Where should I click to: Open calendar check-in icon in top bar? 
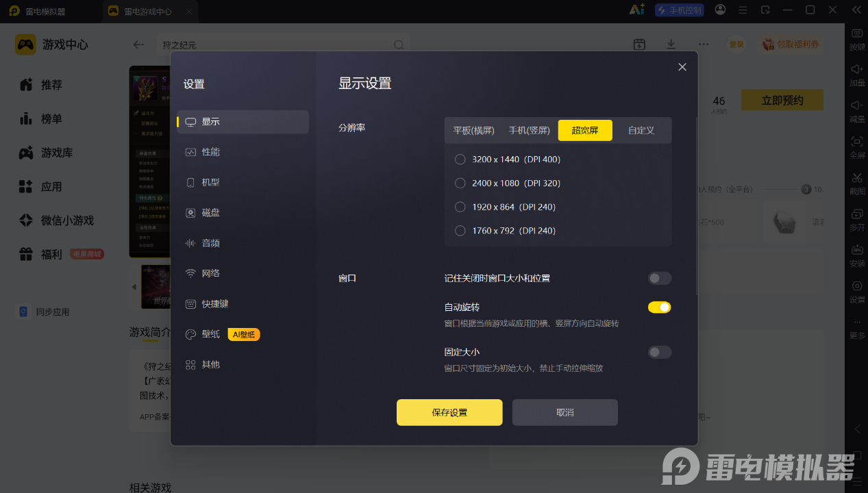(639, 45)
